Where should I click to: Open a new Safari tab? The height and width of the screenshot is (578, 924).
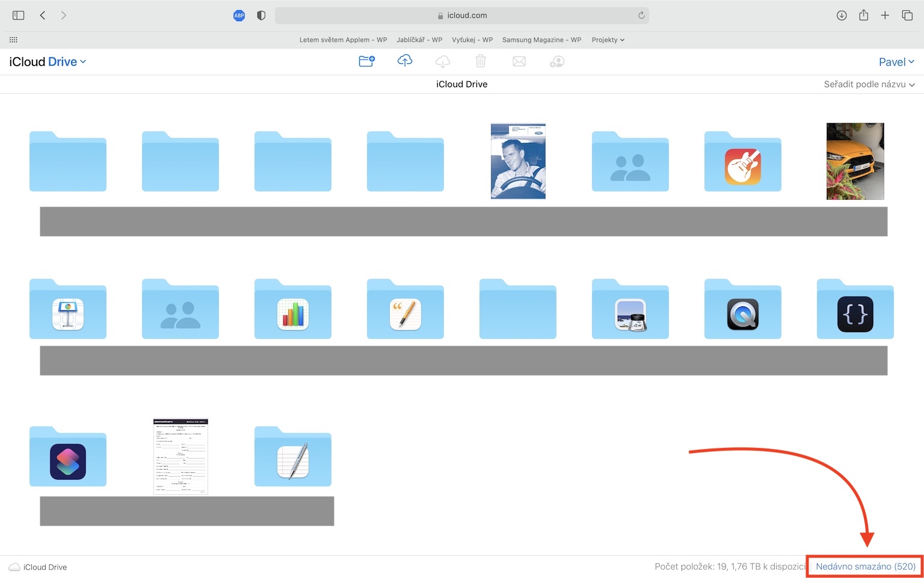pyautogui.click(x=885, y=16)
